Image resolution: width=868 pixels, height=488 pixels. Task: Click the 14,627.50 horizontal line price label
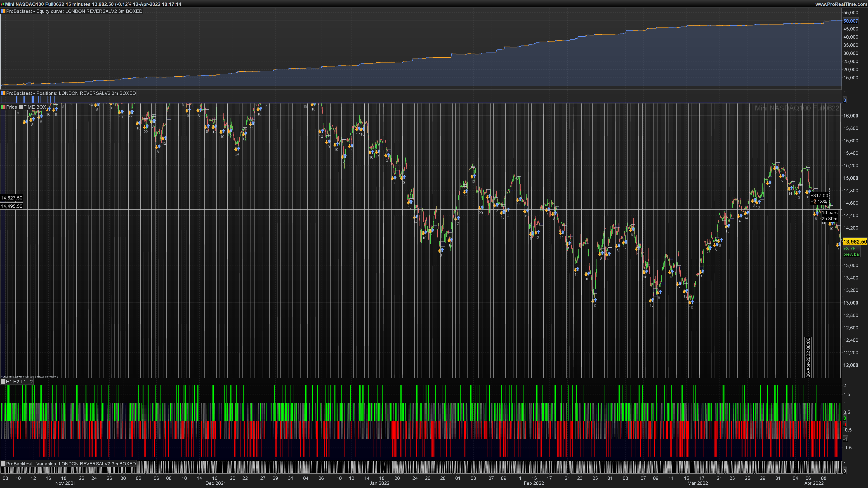12,198
